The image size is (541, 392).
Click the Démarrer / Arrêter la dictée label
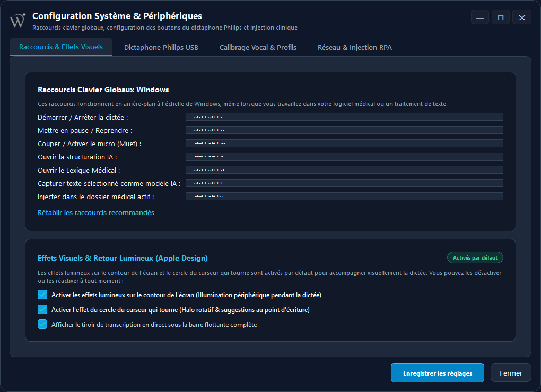(x=83, y=117)
